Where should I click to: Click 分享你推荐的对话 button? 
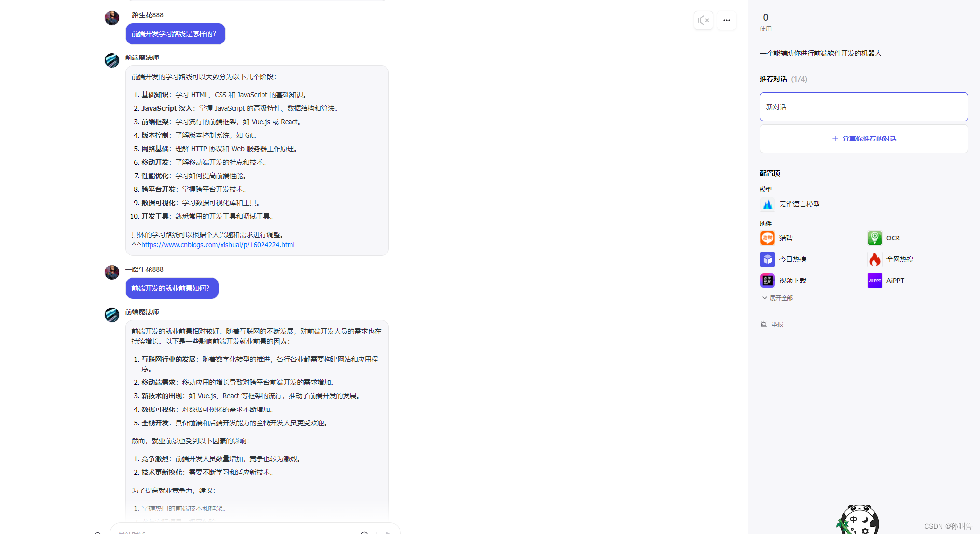point(864,139)
